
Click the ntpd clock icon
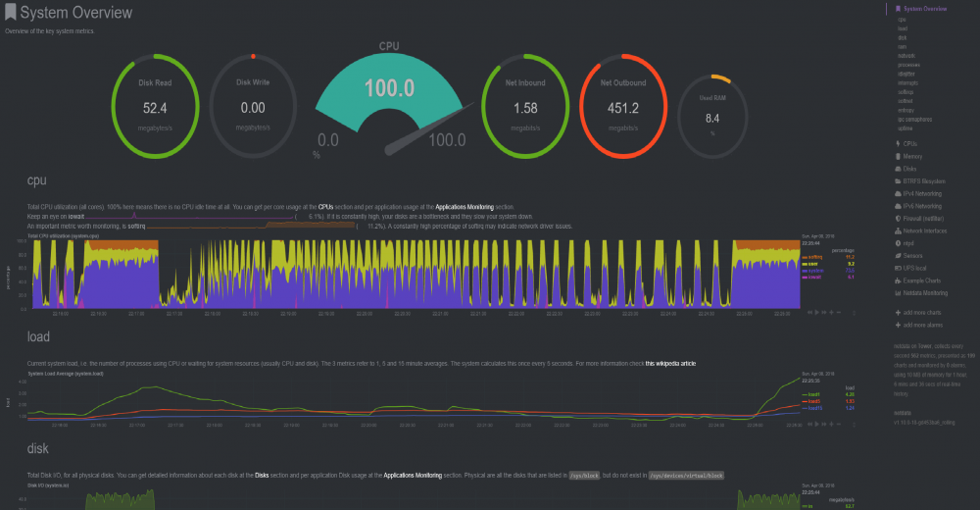[x=898, y=243]
